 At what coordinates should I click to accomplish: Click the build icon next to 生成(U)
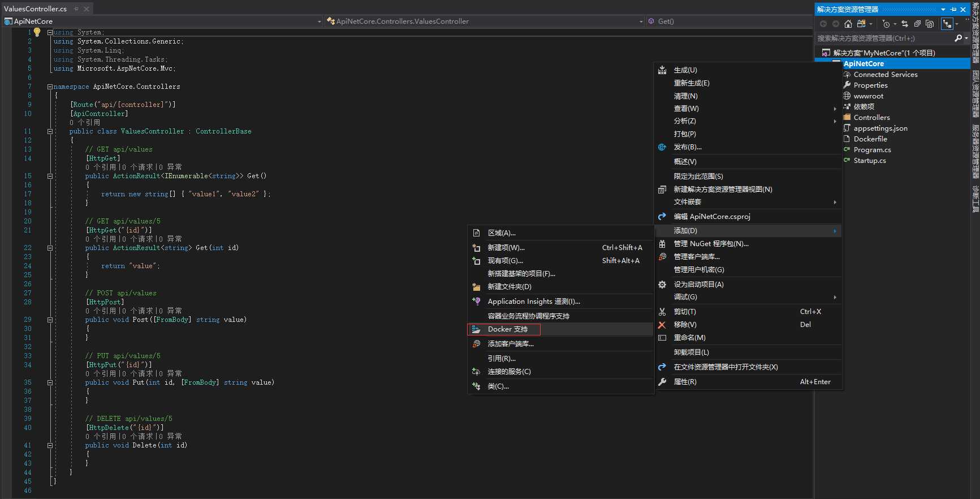coord(662,70)
